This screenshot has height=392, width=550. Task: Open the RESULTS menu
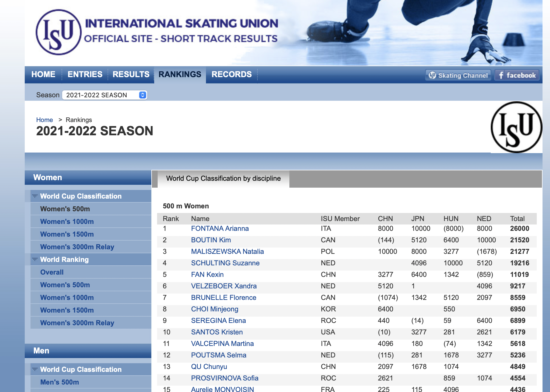(x=131, y=75)
